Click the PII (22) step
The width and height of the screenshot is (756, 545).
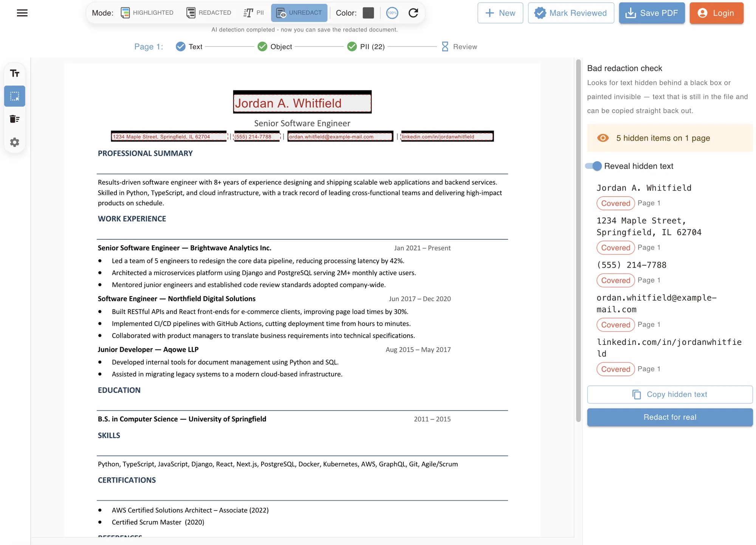tap(366, 47)
